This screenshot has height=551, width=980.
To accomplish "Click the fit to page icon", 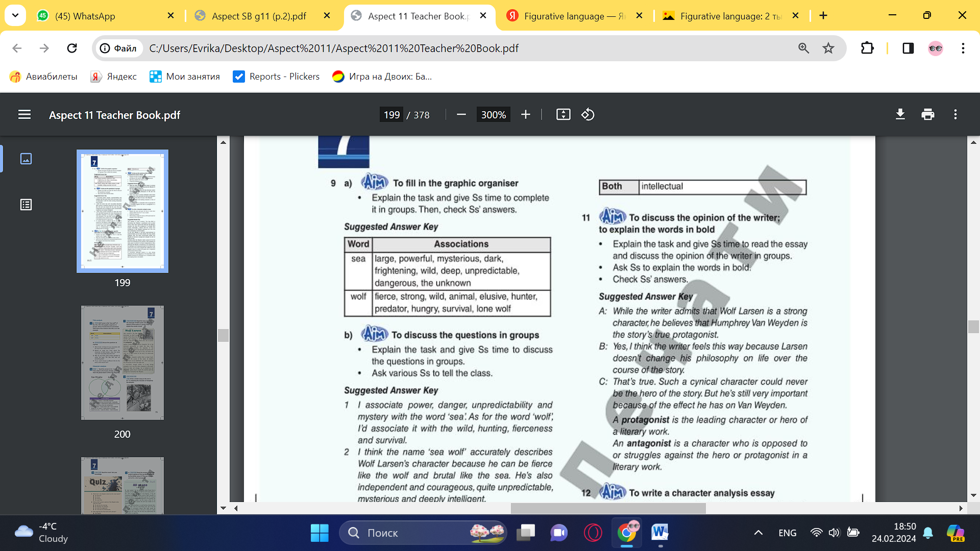I will click(x=563, y=115).
